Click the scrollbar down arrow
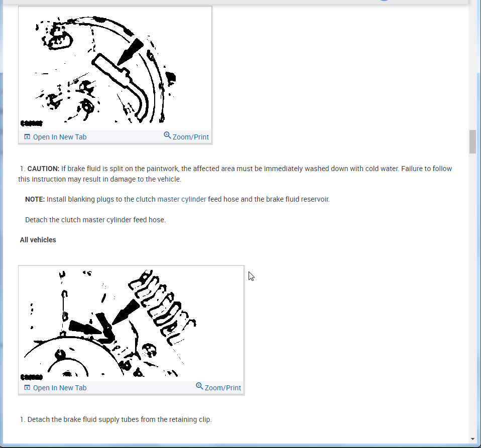 (472, 439)
